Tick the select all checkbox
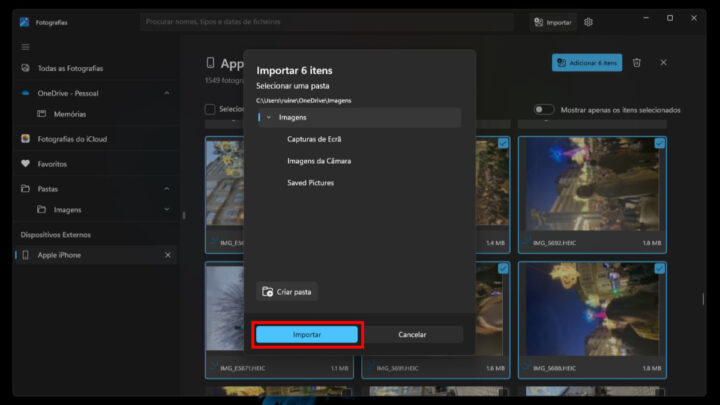Viewport: 720px width, 405px height. coord(210,109)
